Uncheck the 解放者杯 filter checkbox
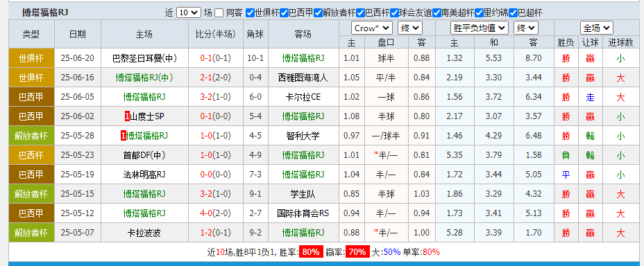The height and width of the screenshot is (266, 644). click(x=319, y=13)
